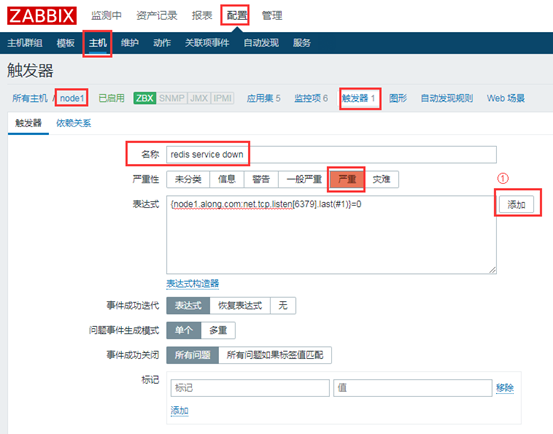Click the 标记 tag name field
The image size is (553, 434).
[250, 388]
